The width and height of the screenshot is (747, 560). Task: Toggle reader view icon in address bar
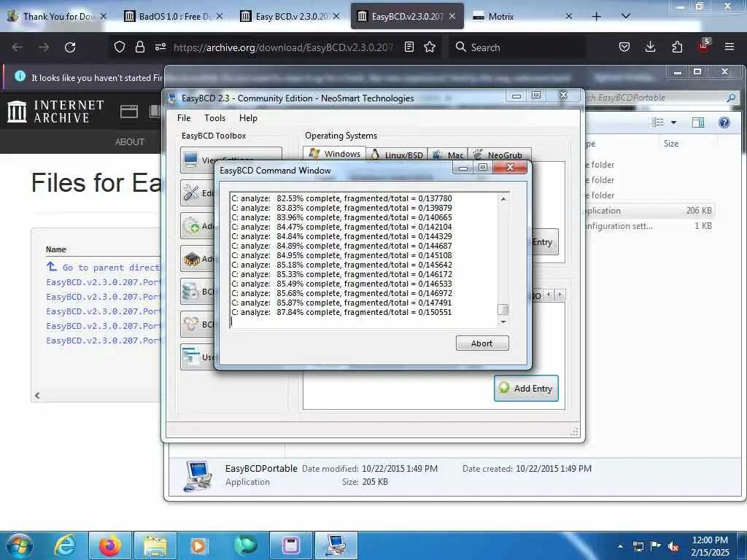(x=409, y=47)
